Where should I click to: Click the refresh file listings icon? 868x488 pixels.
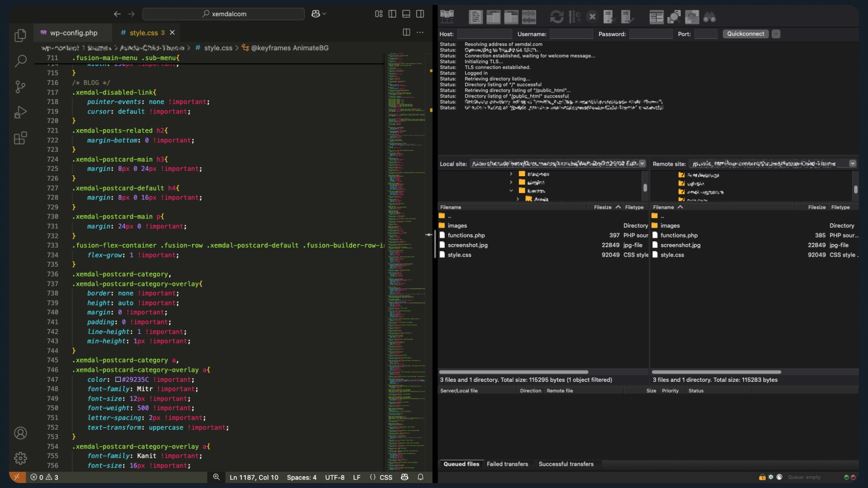557,17
